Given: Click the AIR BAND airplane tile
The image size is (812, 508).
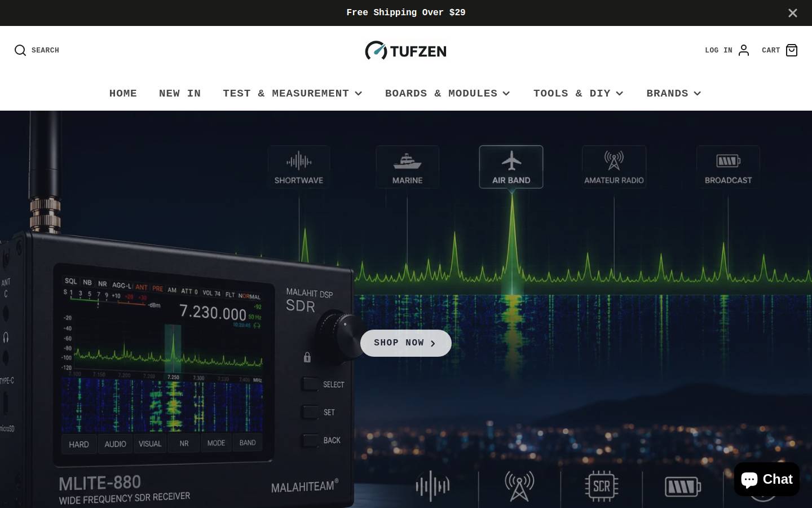Looking at the screenshot, I should (511, 167).
